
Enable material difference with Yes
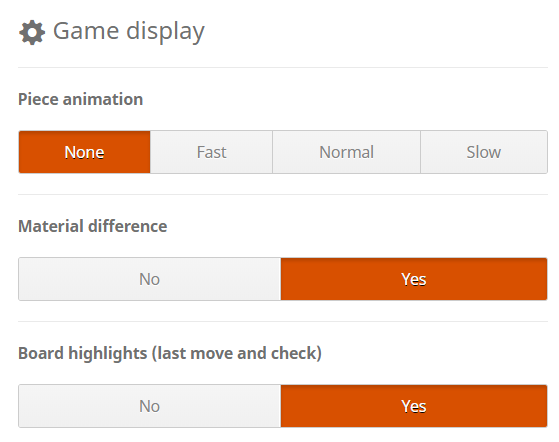click(x=414, y=279)
